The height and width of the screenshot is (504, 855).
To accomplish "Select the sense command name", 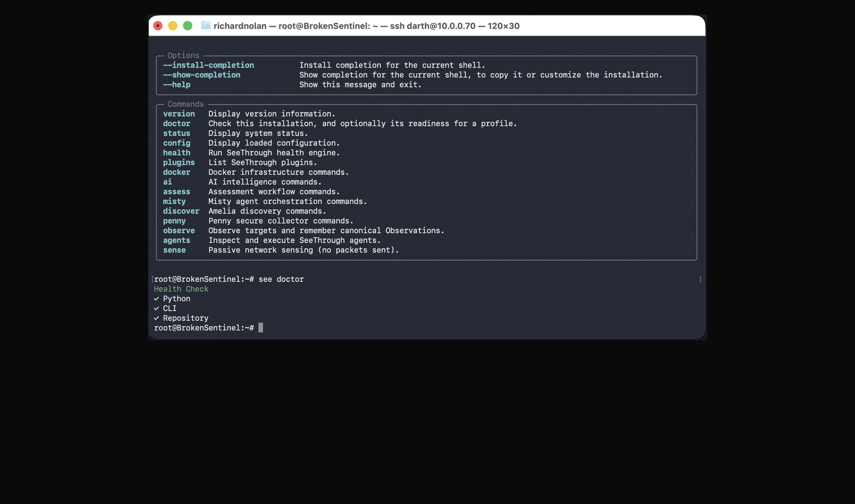I will click(174, 250).
